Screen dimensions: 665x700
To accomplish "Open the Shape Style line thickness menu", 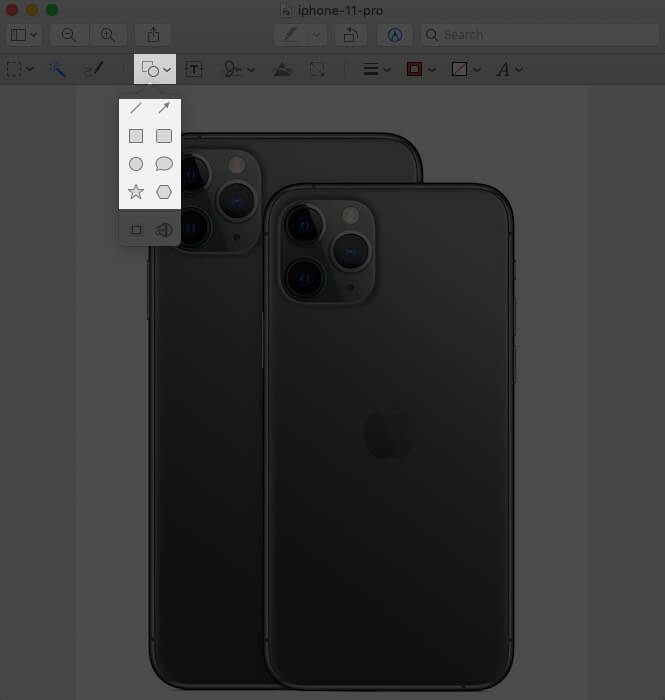I will [377, 69].
